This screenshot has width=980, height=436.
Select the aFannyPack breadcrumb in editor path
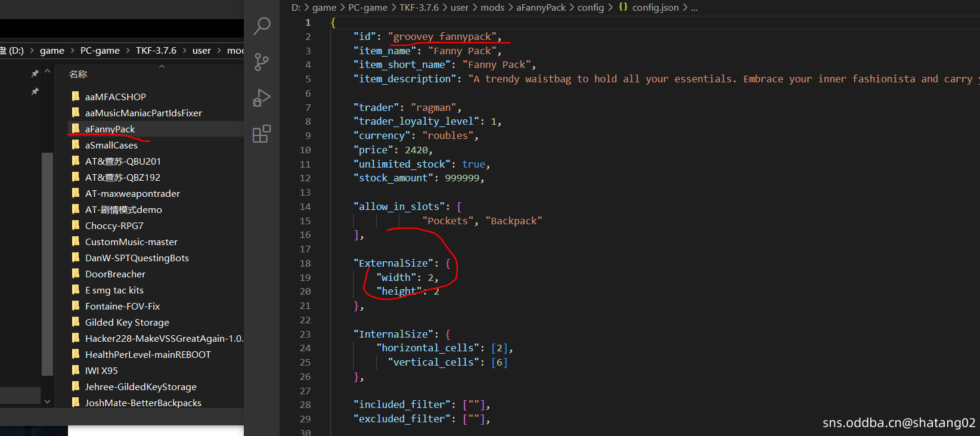(541, 7)
